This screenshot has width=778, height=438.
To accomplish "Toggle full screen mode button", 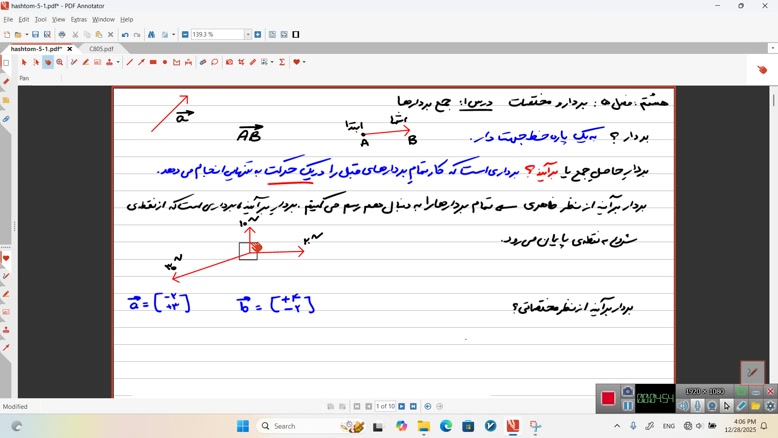I will [296, 35].
